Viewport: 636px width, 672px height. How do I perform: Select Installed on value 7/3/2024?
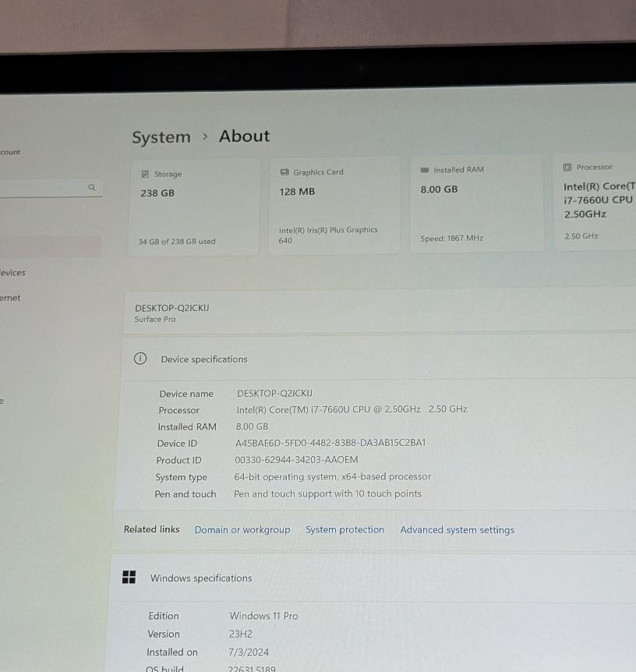coord(248,653)
